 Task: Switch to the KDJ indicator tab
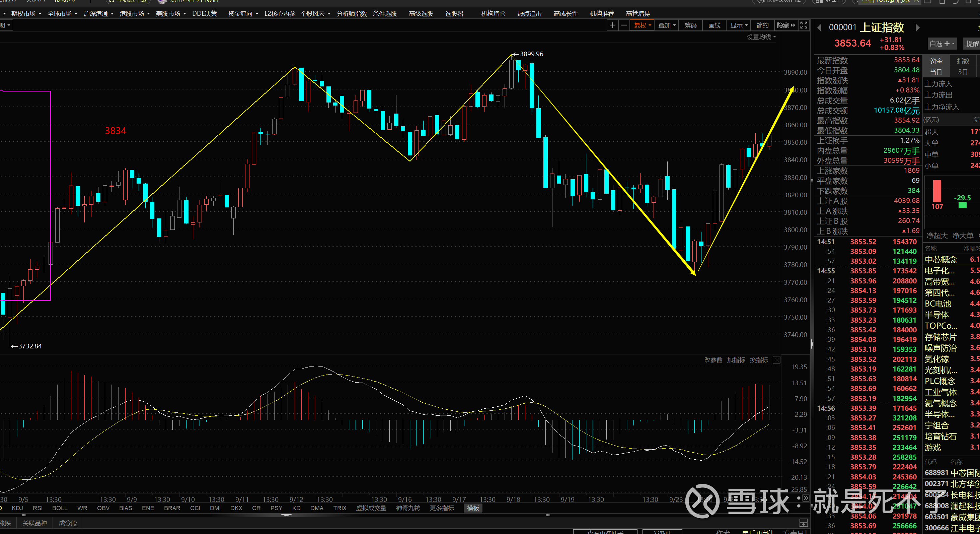pos(17,508)
